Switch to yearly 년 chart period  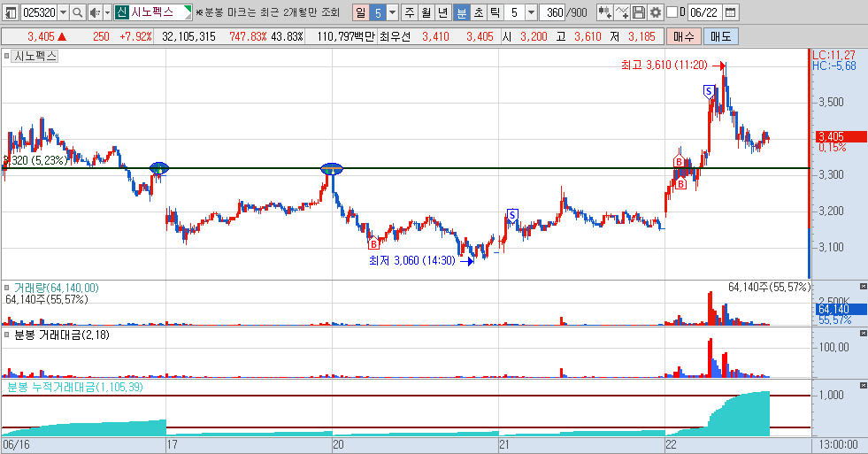(x=443, y=12)
